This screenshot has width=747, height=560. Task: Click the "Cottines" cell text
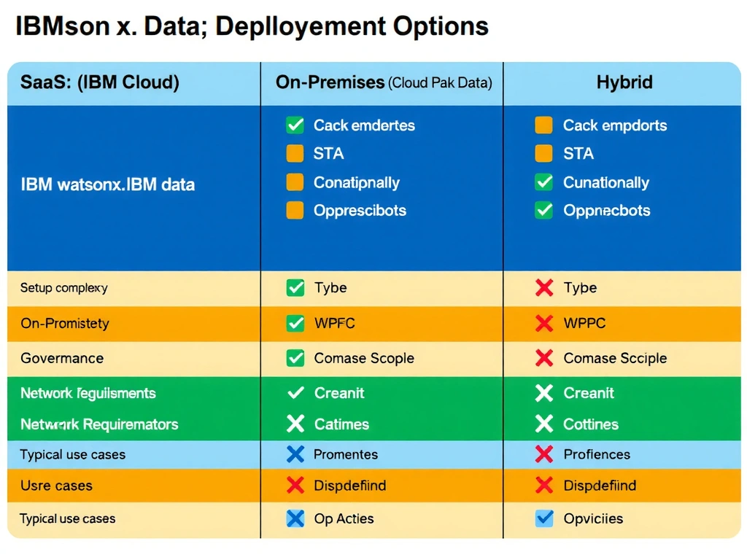pyautogui.click(x=591, y=424)
